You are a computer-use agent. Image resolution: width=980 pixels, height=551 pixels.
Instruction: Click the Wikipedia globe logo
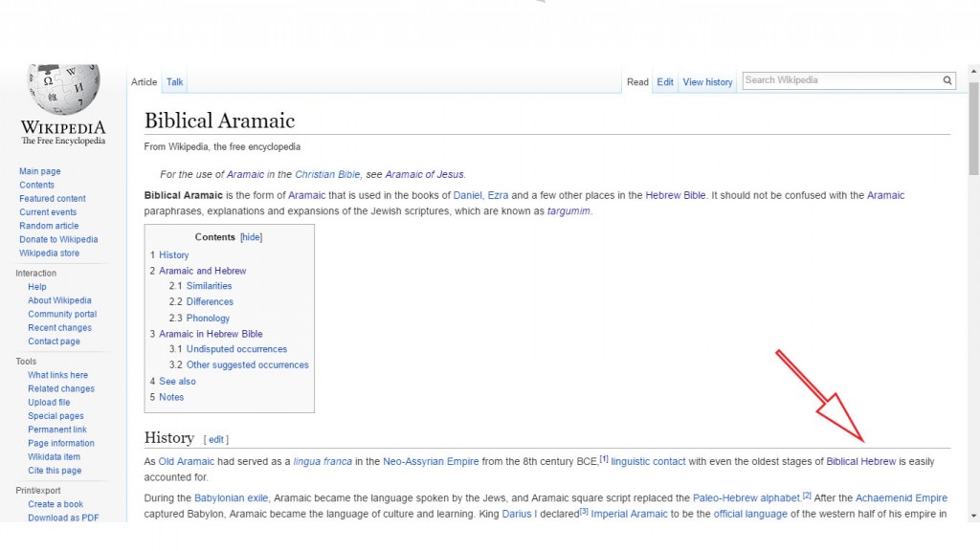pos(63,89)
